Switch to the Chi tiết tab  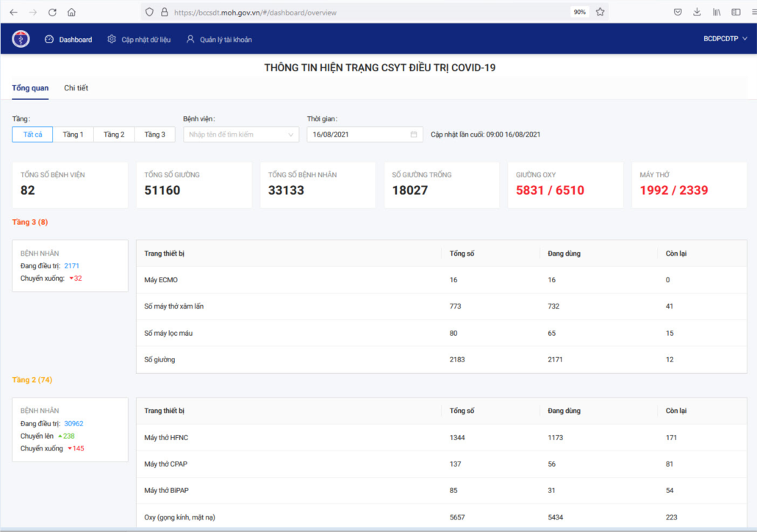(76, 88)
